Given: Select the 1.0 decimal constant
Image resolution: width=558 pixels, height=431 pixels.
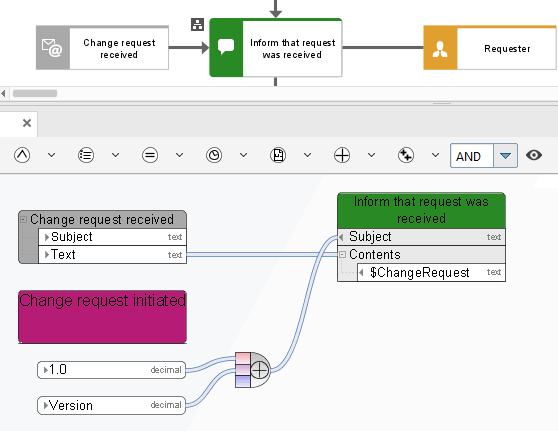Looking at the screenshot, I should [x=111, y=370].
